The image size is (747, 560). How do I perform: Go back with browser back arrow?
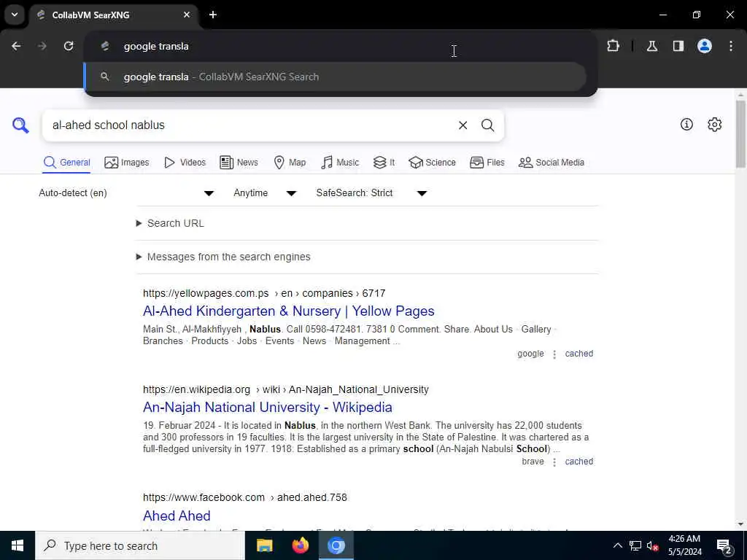(16, 46)
